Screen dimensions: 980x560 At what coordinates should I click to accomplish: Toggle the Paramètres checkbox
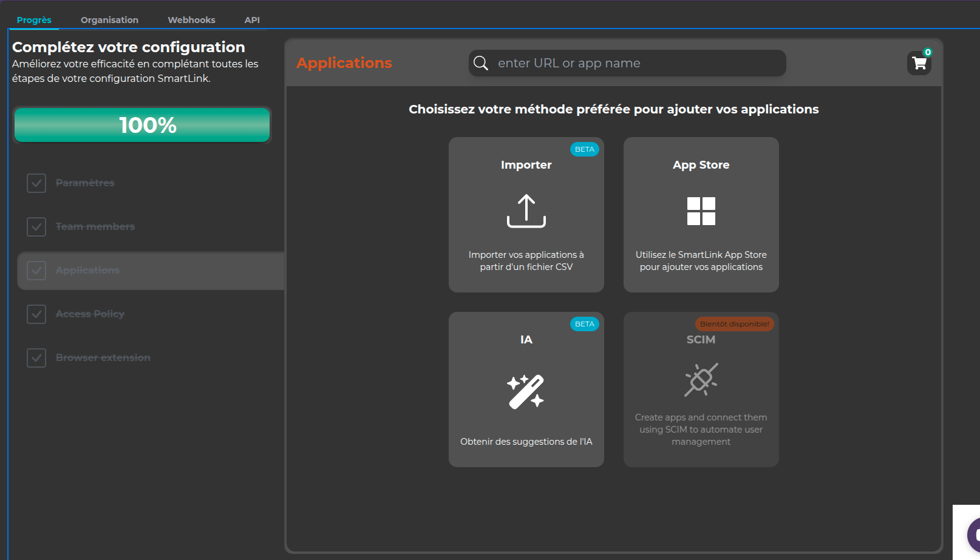36,183
